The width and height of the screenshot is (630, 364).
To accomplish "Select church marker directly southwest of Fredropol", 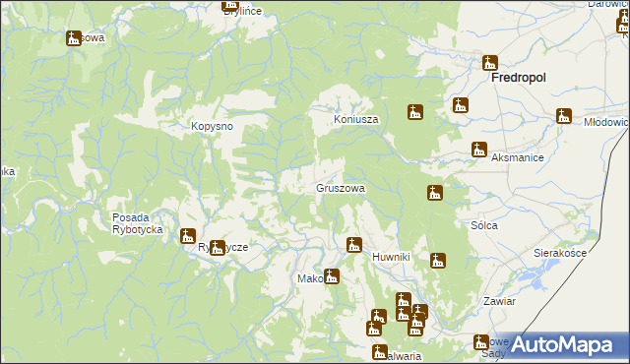I will pyautogui.click(x=461, y=105).
